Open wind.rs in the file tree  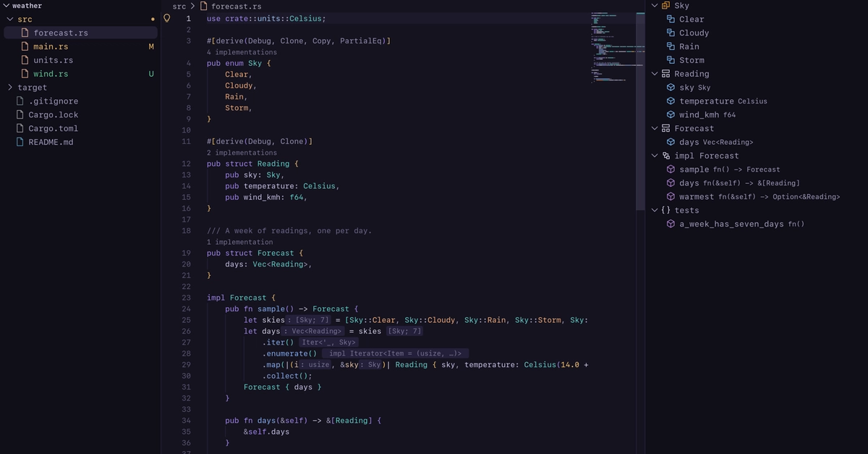(x=51, y=74)
